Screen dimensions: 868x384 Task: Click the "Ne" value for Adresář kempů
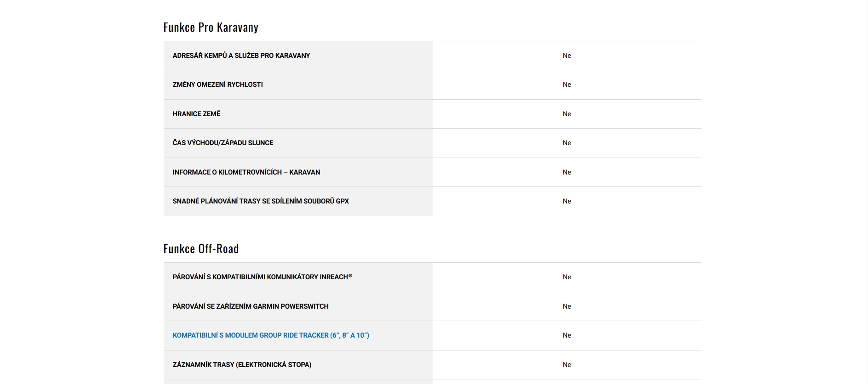click(x=566, y=56)
